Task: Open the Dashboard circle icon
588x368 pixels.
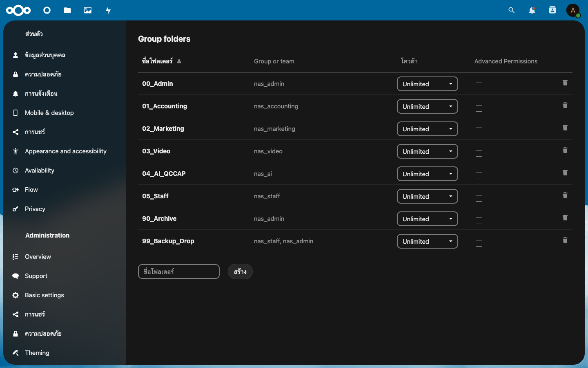Action: [x=47, y=10]
